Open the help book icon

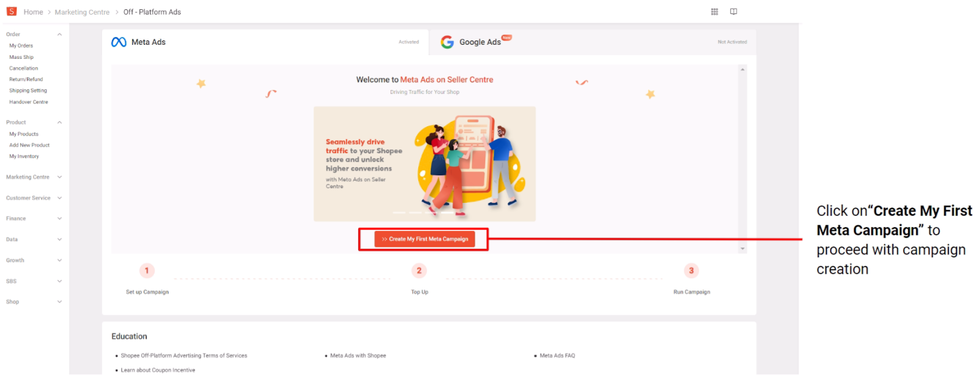(733, 12)
